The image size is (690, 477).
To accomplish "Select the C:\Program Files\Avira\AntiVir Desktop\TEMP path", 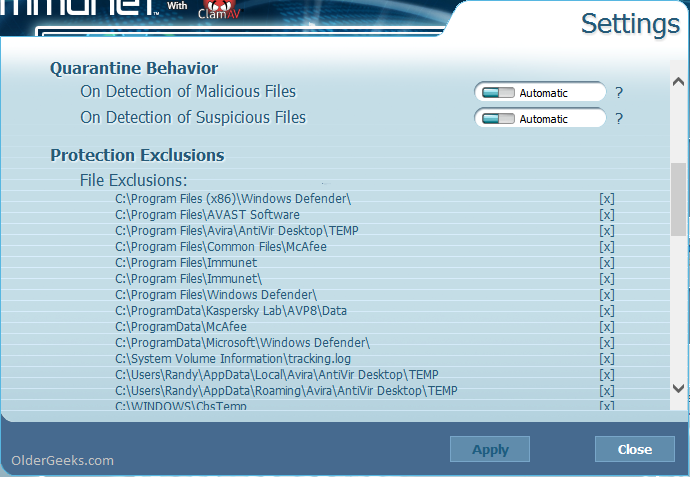I will coord(237,231).
